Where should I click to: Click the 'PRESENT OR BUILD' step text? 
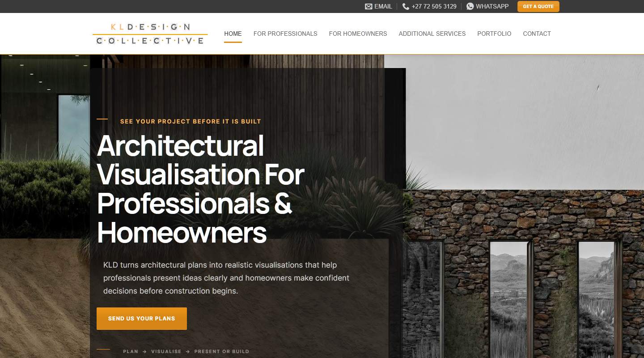tap(222, 351)
